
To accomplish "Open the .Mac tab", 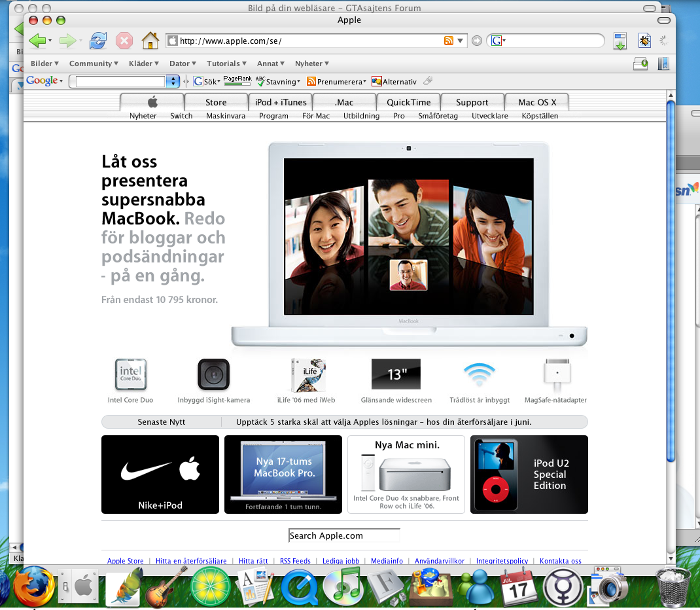I will coord(344,102).
